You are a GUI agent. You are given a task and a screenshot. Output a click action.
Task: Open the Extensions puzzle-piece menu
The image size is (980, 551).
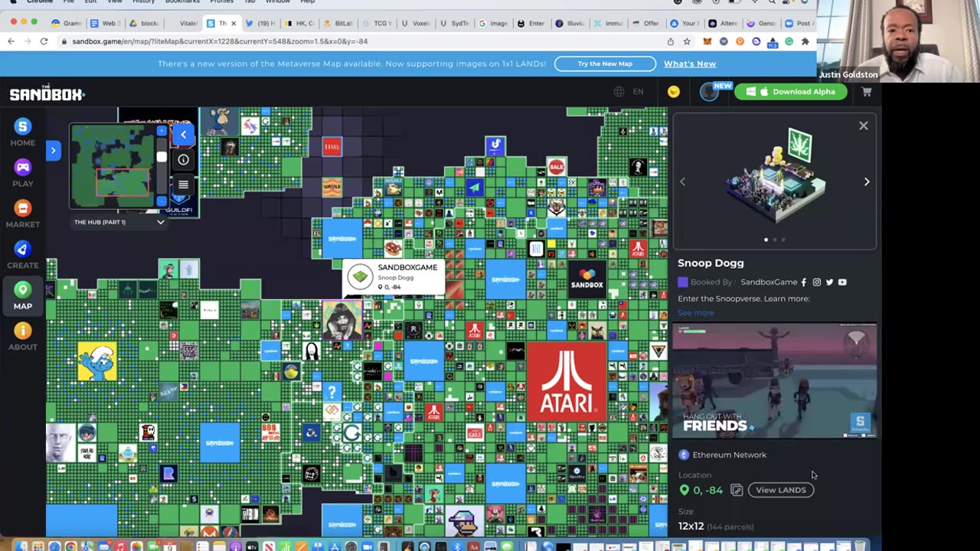tap(805, 41)
